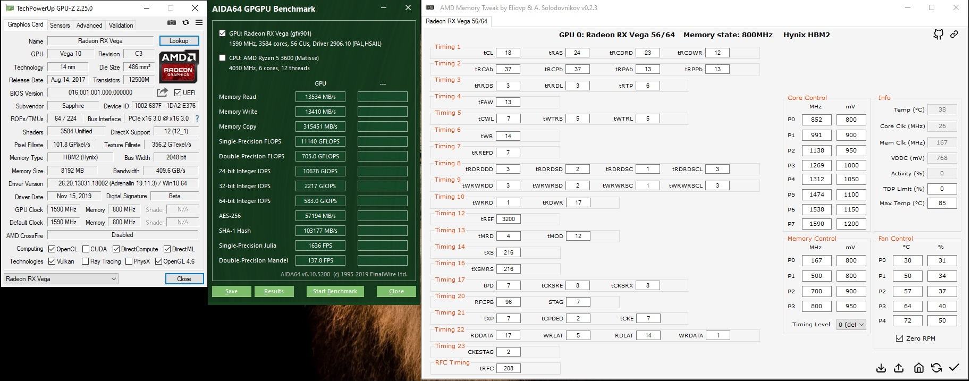
Task: Click the green Close button in AIDA64
Action: point(396,291)
